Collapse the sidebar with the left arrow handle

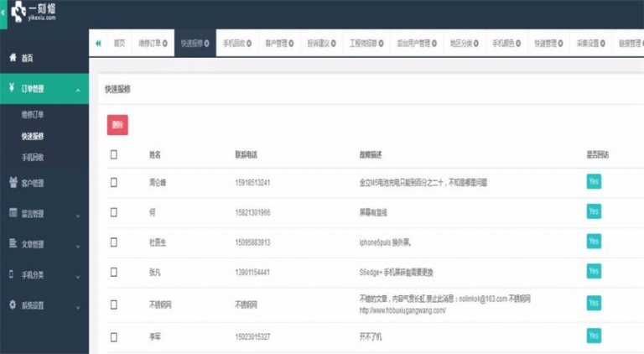coord(3,12)
